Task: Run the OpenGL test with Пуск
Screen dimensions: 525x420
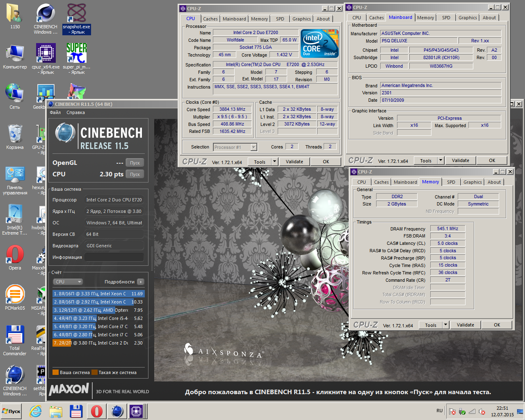Action: click(x=135, y=163)
